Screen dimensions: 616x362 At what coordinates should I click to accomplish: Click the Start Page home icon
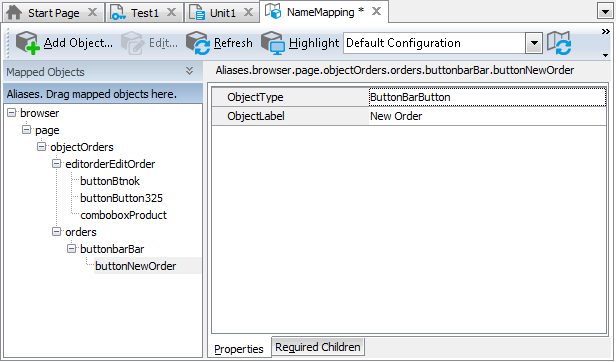click(x=14, y=13)
